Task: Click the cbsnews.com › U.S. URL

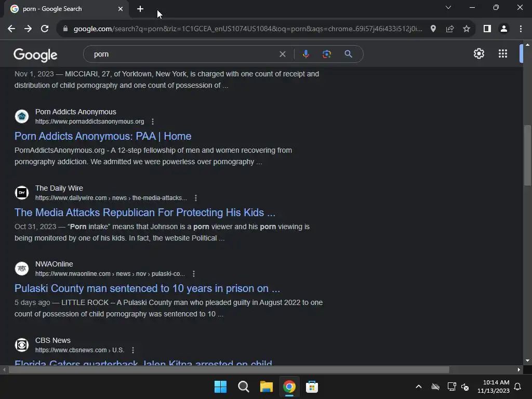Action: [79, 350]
